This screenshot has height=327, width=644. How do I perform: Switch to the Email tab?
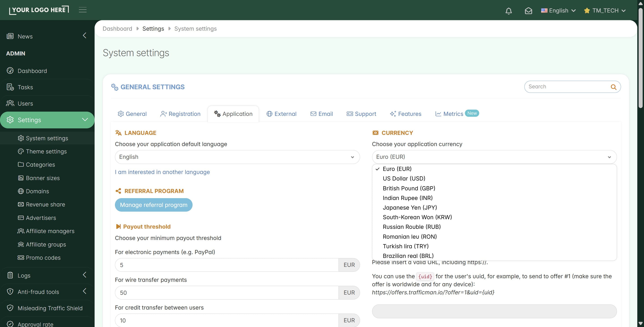tap(322, 114)
